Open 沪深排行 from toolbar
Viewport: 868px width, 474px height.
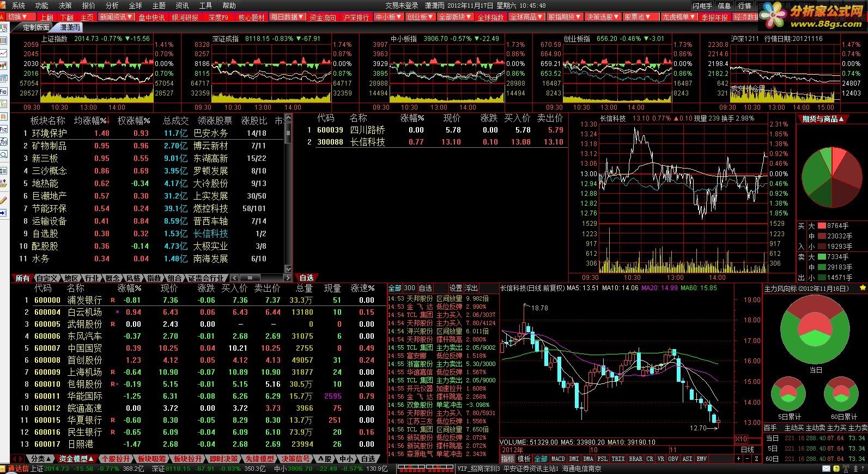pyautogui.click(x=356, y=17)
